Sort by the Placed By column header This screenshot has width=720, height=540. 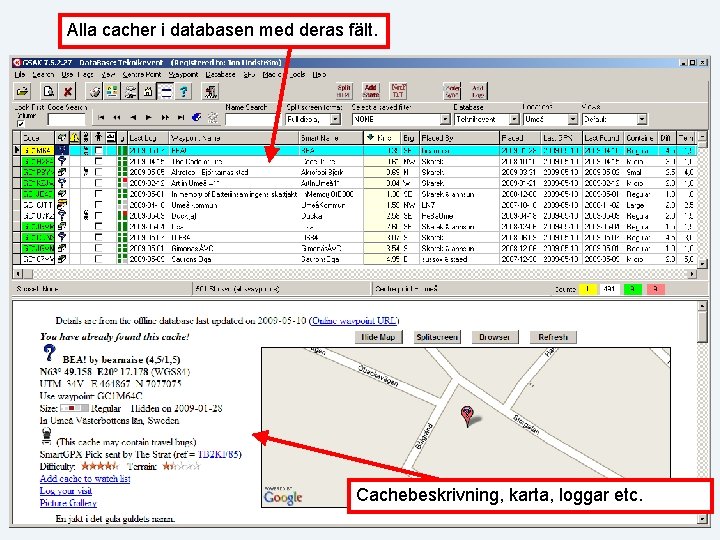click(x=459, y=137)
